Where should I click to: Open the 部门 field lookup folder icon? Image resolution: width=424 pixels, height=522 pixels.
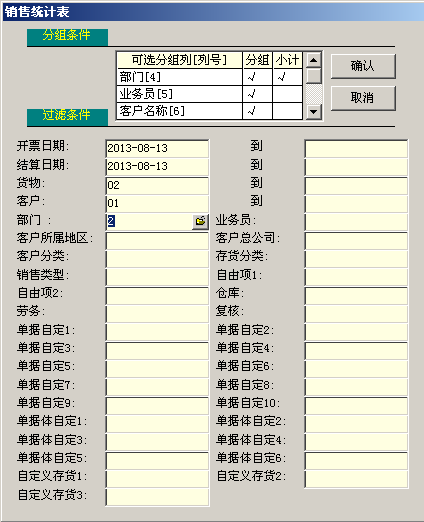[x=200, y=221]
